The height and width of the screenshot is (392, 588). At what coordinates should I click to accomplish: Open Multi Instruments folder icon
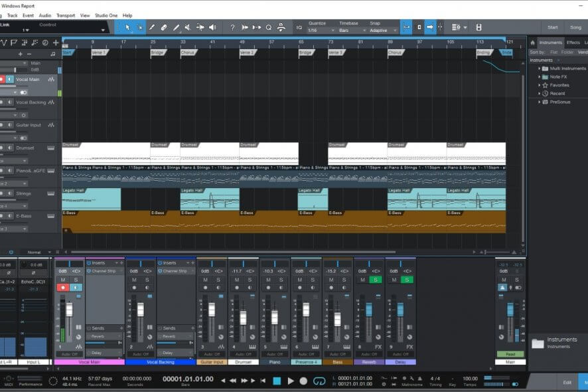(x=546, y=68)
